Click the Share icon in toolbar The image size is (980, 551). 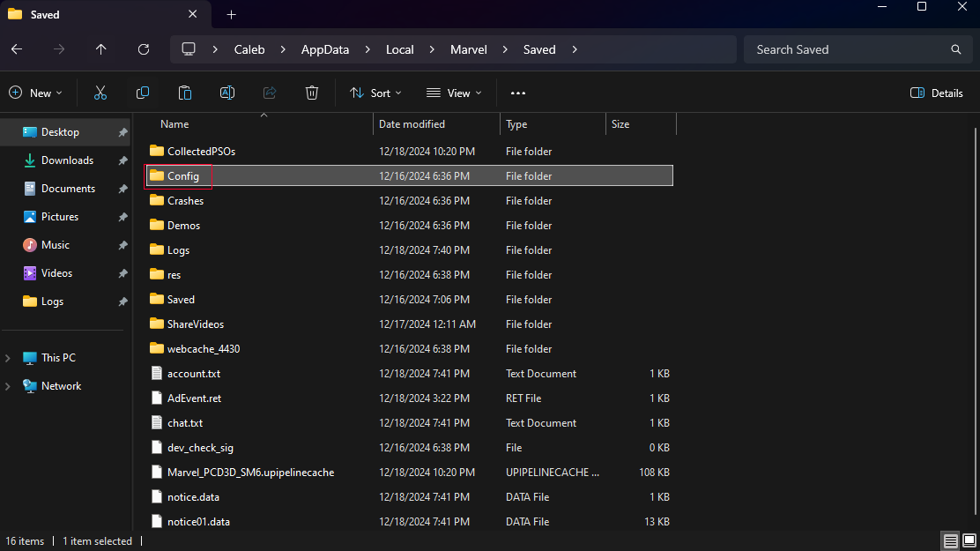270,93
